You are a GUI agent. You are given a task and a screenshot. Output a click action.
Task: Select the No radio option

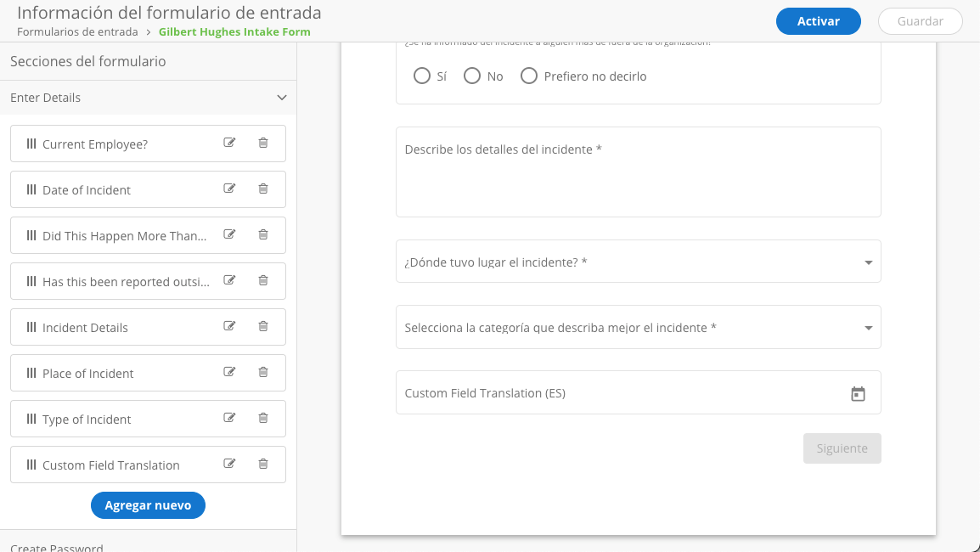point(472,76)
